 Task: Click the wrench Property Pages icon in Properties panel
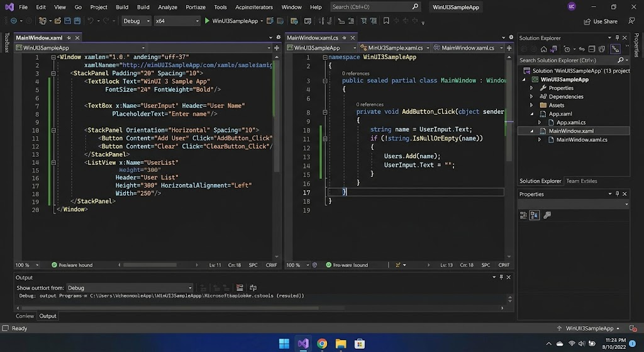547,215
